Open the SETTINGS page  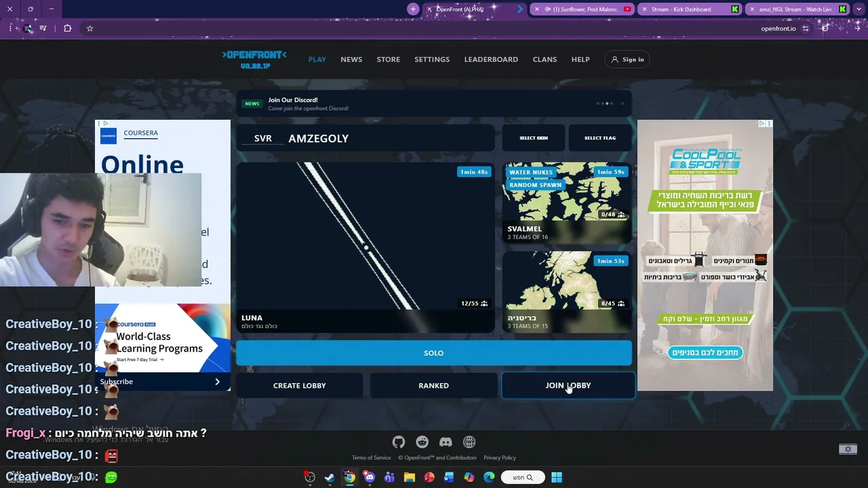432,60
